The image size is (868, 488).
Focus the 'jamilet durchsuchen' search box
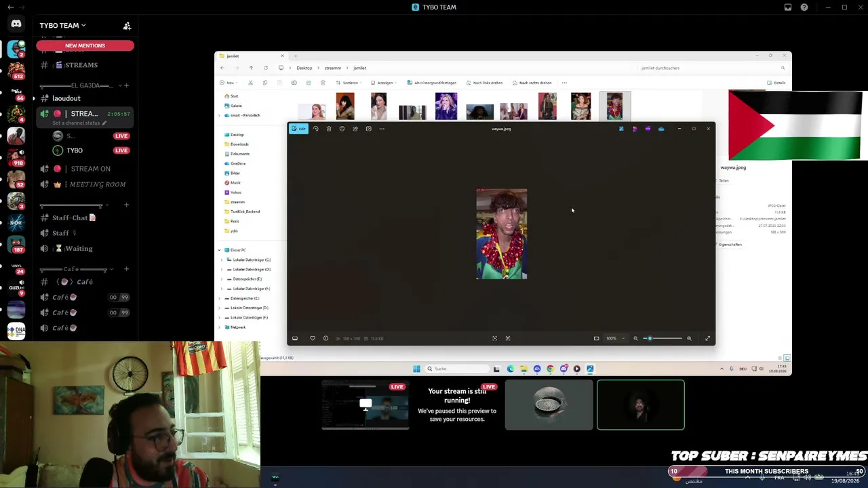pos(713,68)
